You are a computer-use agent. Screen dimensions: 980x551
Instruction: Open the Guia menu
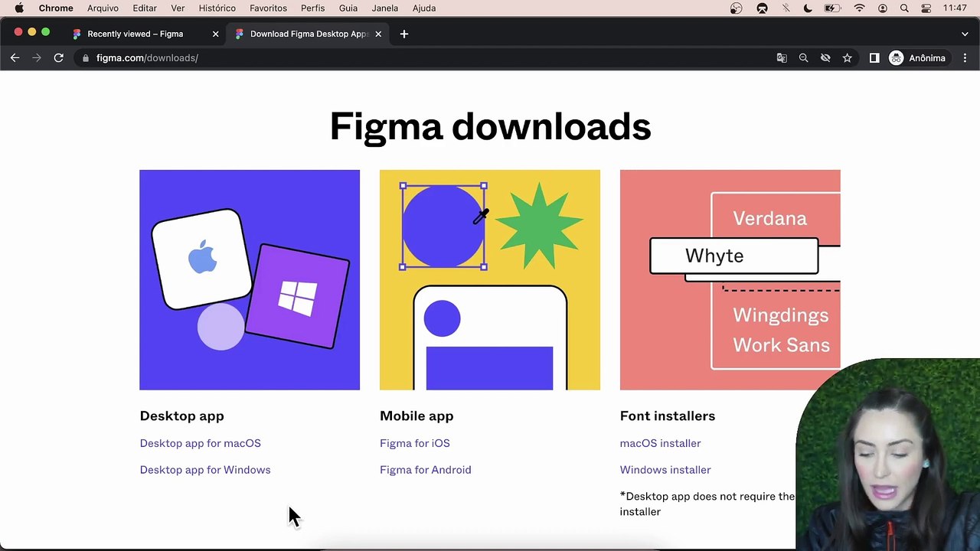click(348, 8)
